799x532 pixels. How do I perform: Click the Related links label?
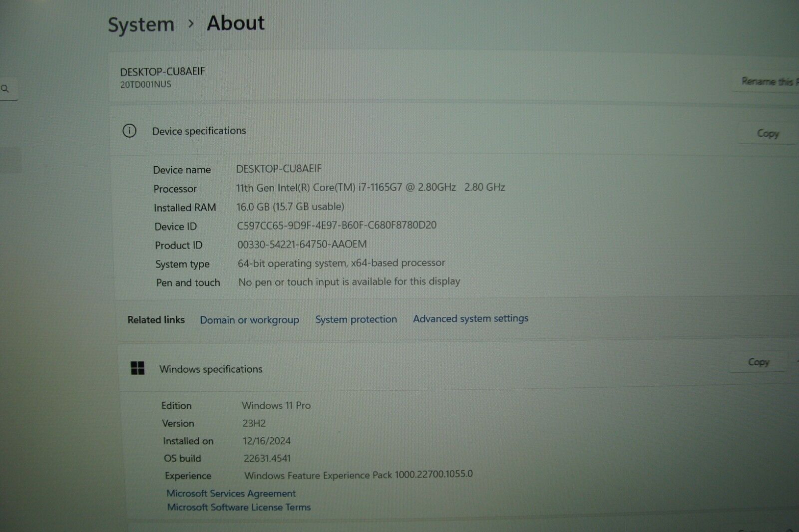tap(156, 320)
